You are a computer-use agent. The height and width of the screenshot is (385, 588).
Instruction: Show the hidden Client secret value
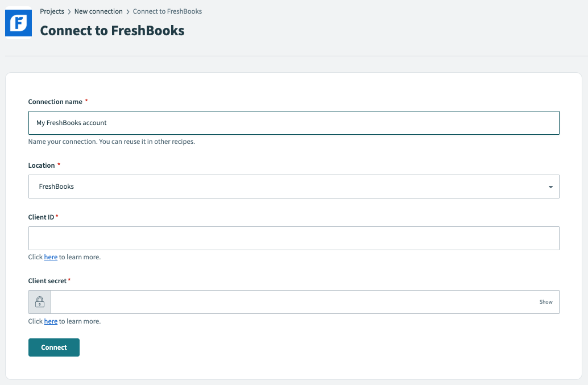pos(545,301)
